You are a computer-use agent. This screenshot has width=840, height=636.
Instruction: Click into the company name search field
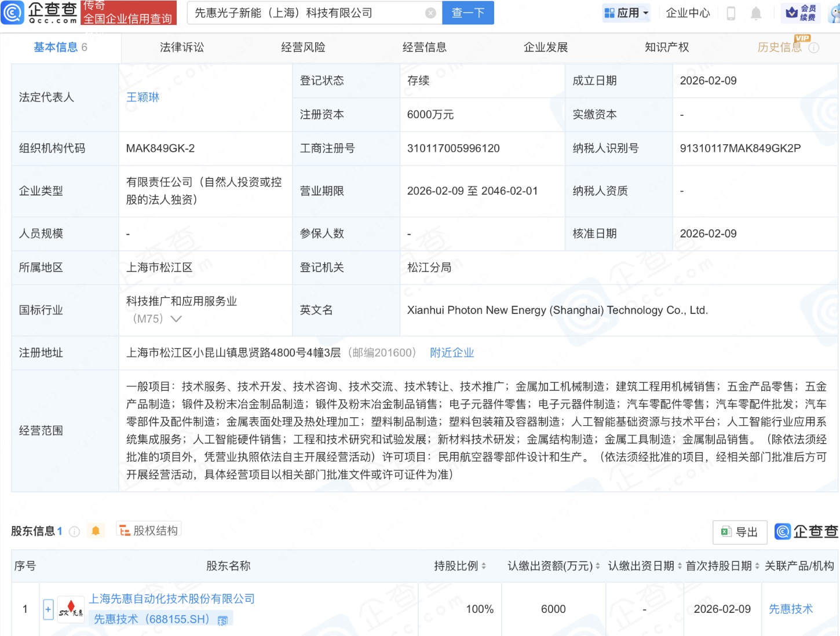(x=307, y=13)
